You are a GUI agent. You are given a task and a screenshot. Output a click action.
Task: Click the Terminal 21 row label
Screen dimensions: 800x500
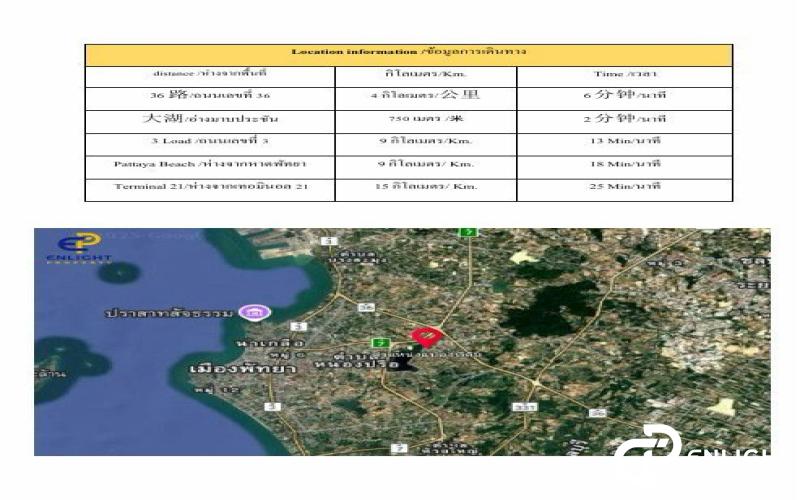click(x=210, y=186)
